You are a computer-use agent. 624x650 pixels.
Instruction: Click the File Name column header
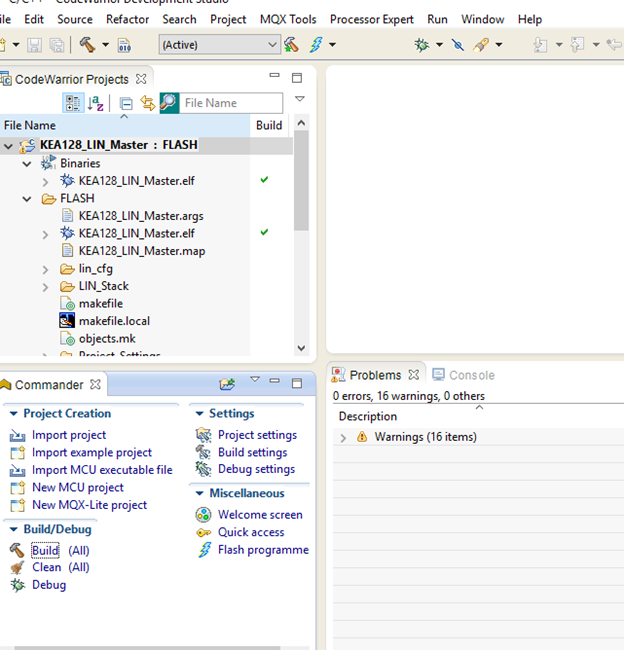coord(125,125)
